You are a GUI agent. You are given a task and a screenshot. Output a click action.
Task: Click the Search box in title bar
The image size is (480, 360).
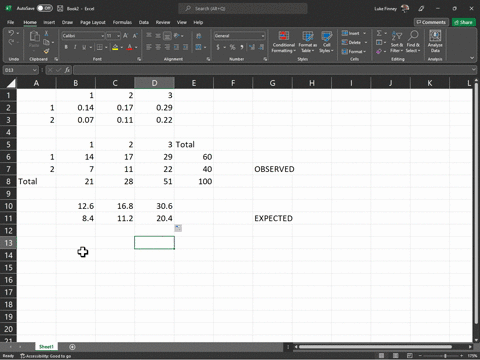click(243, 9)
